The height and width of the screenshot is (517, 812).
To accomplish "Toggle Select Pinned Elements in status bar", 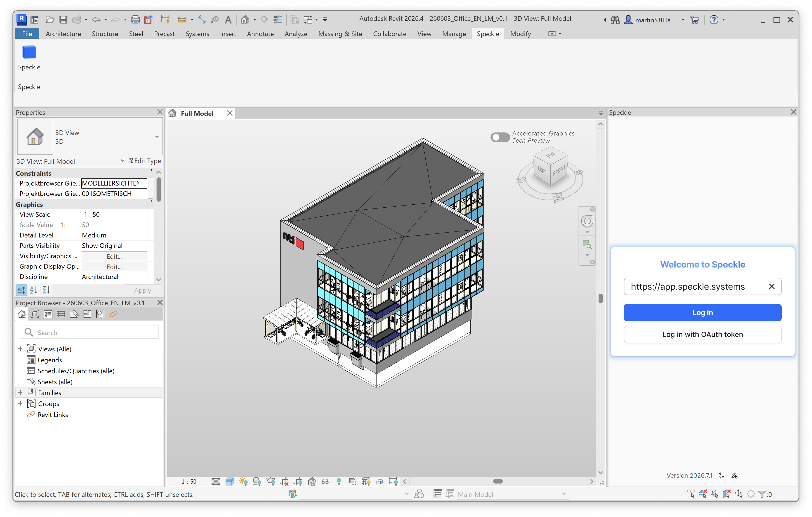I will point(715,494).
